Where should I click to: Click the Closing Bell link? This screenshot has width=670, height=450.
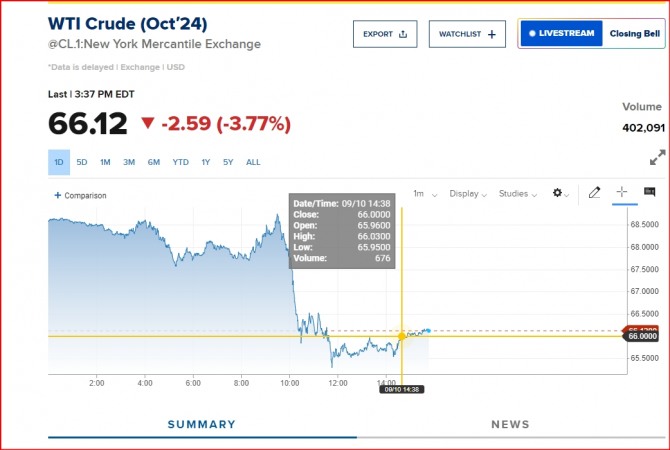(x=634, y=34)
